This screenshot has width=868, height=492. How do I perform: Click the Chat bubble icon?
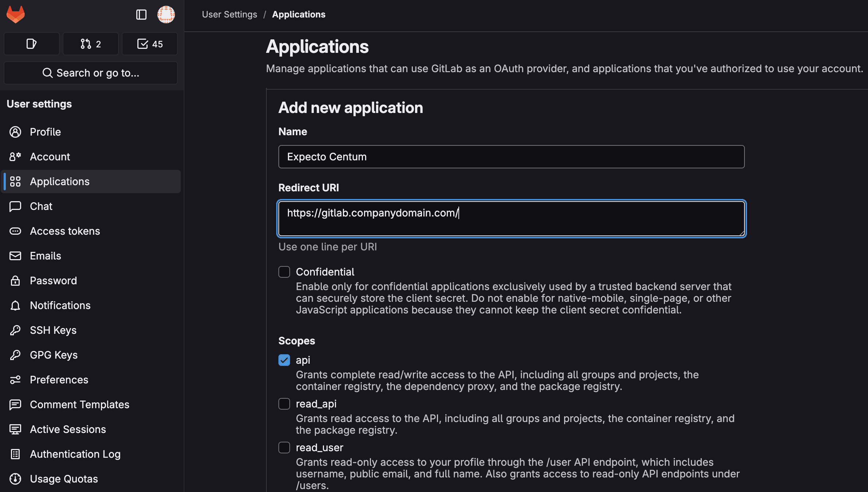pos(15,206)
